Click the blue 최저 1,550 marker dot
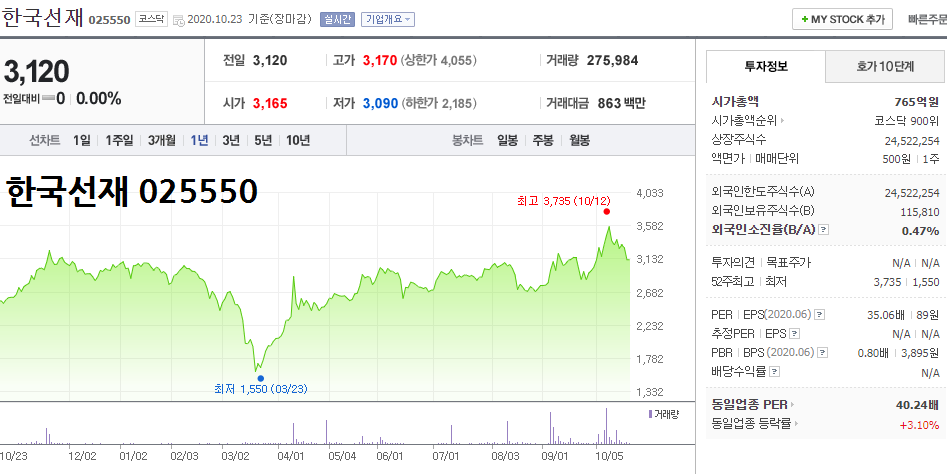The height and width of the screenshot is (474, 947). point(260,379)
